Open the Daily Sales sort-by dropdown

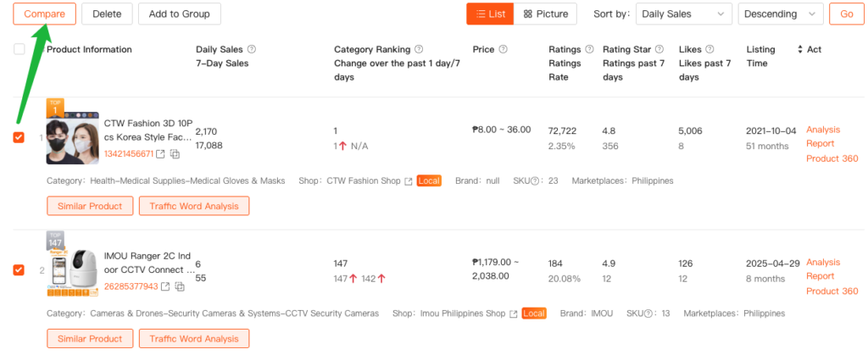click(x=685, y=14)
